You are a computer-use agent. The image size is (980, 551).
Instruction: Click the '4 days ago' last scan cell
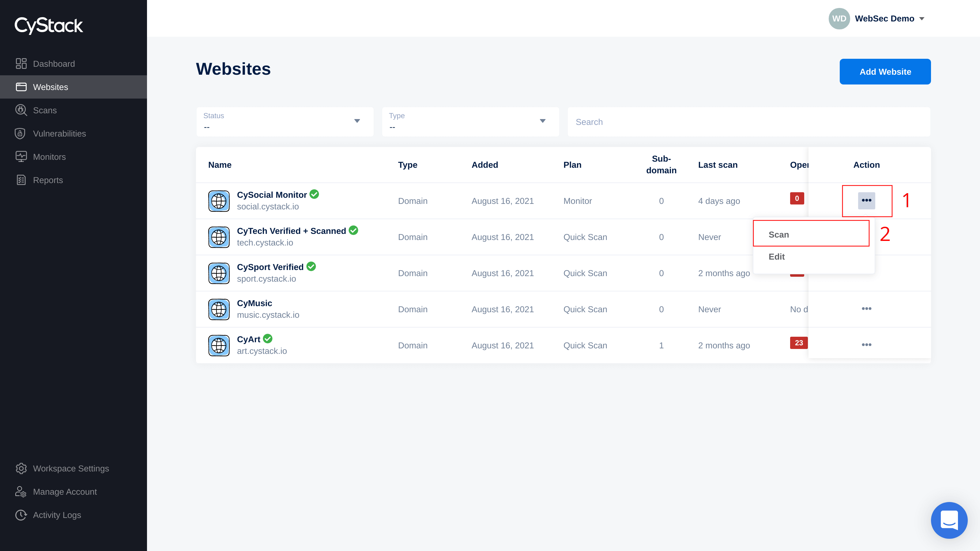click(719, 201)
